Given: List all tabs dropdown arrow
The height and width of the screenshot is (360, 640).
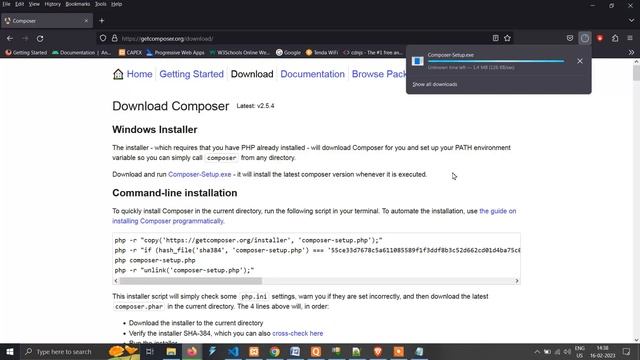Looking at the screenshot, I should coord(631,20).
